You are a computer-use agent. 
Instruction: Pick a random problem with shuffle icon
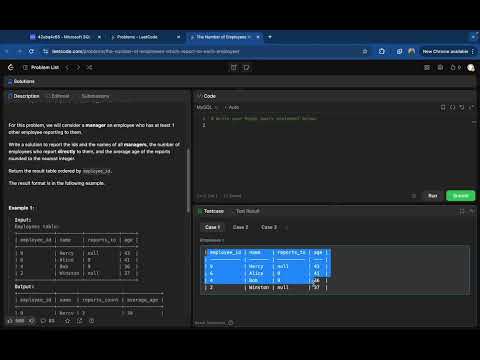pyautogui.click(x=89, y=67)
